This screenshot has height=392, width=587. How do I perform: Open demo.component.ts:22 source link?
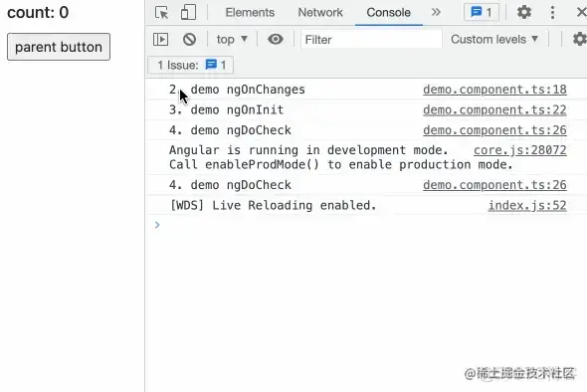point(494,109)
